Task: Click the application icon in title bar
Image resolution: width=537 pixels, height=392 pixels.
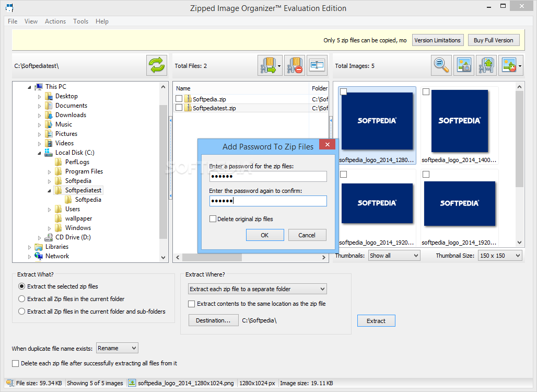Action: click(9, 7)
